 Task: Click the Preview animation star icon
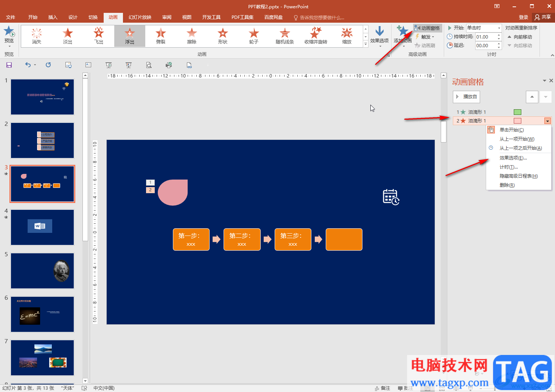pyautogui.click(x=9, y=32)
